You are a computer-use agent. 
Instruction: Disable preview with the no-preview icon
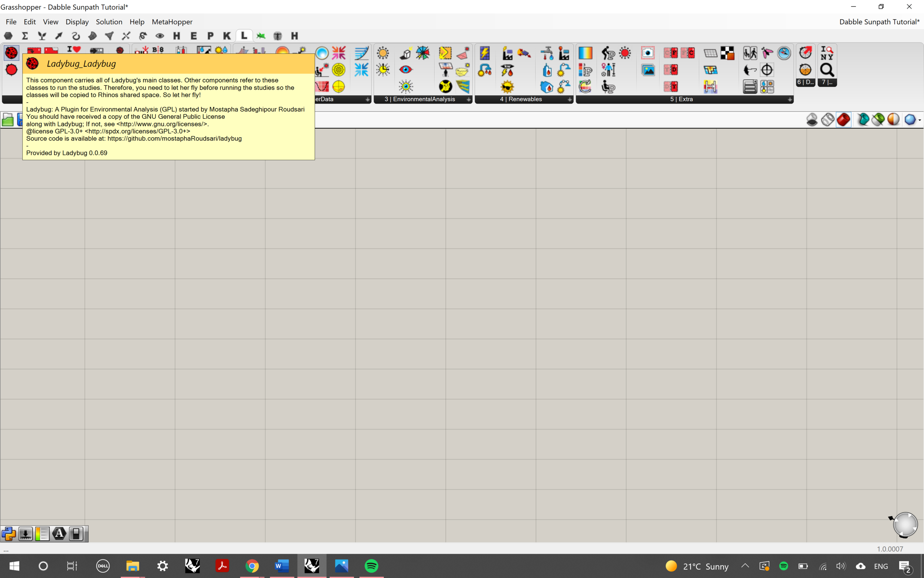click(812, 120)
